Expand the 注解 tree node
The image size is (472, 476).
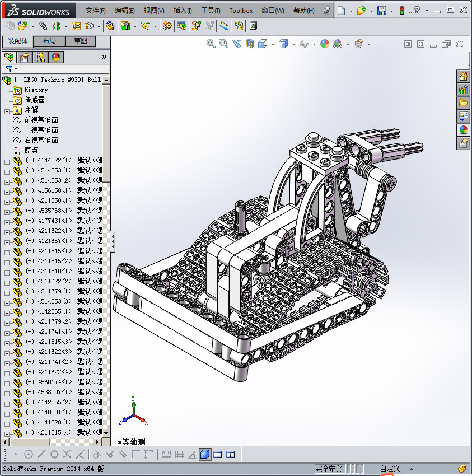7,111
